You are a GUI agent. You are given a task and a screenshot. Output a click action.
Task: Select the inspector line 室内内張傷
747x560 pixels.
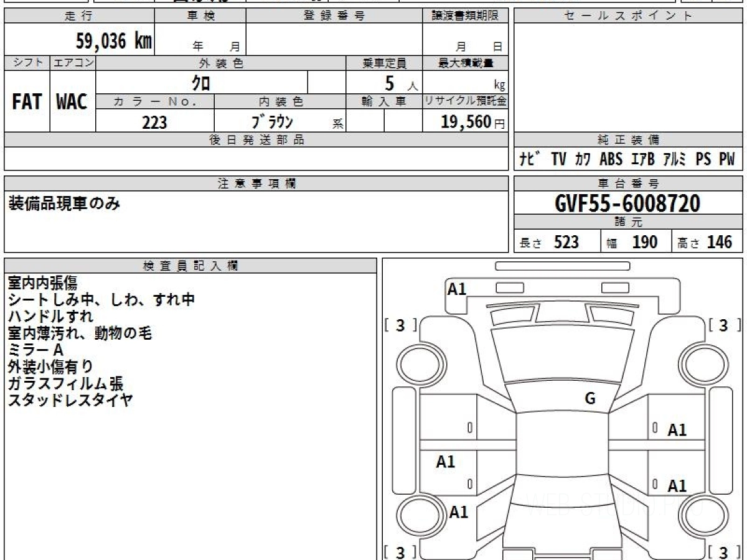42,283
